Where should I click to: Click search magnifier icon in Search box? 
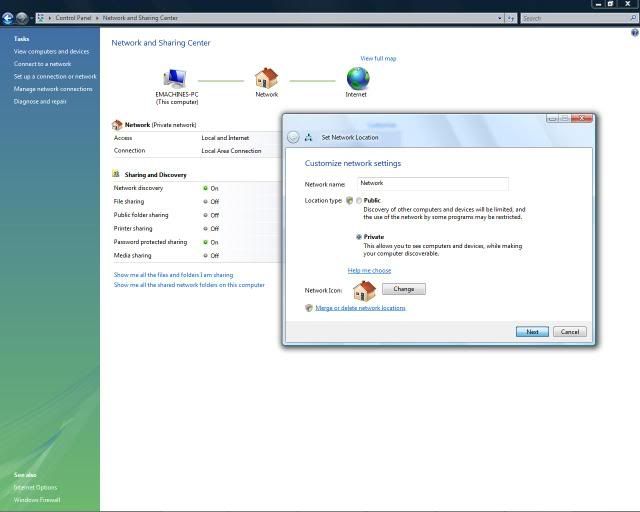[633, 18]
